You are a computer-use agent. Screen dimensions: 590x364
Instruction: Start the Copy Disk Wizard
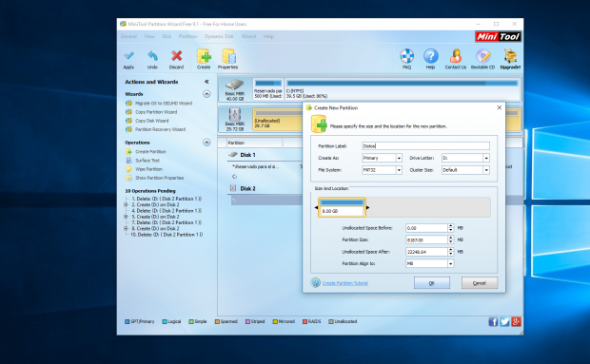pyautogui.click(x=151, y=121)
